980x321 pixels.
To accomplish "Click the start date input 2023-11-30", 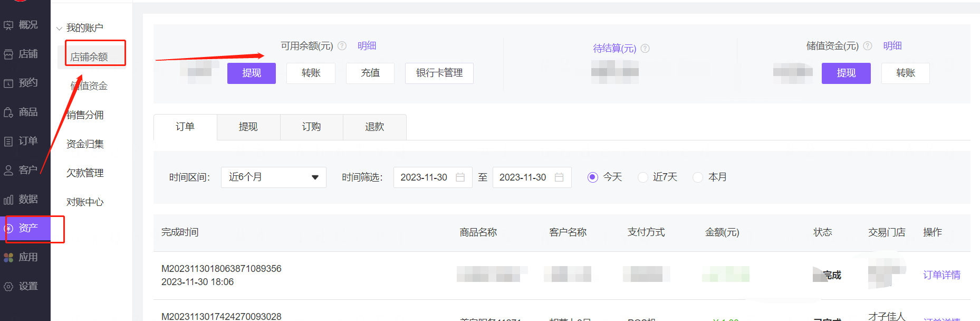I will coord(433,177).
